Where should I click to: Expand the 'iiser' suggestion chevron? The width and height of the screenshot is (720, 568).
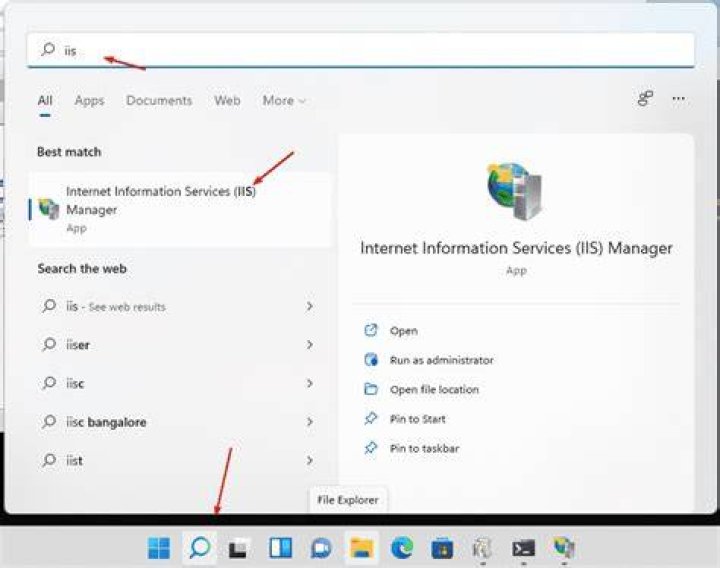point(310,345)
